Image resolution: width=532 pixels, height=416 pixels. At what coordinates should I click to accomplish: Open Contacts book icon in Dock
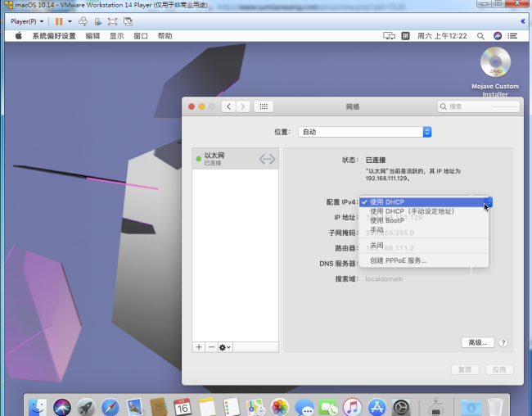click(x=159, y=407)
